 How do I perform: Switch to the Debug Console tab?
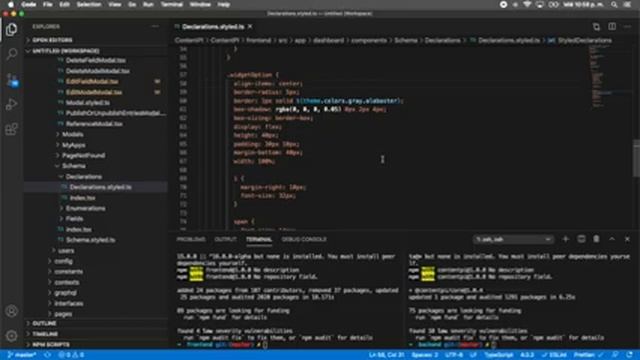tap(304, 239)
